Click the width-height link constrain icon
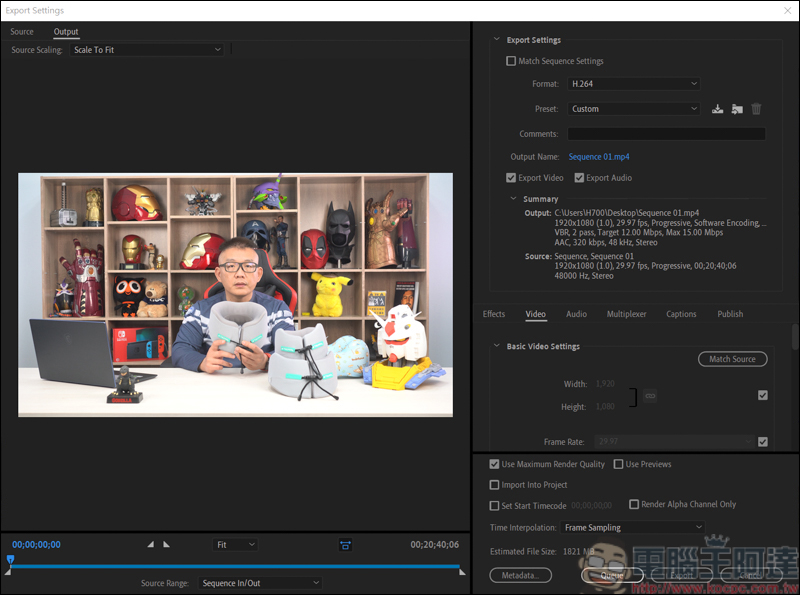Image resolution: width=800 pixels, height=595 pixels. click(649, 397)
